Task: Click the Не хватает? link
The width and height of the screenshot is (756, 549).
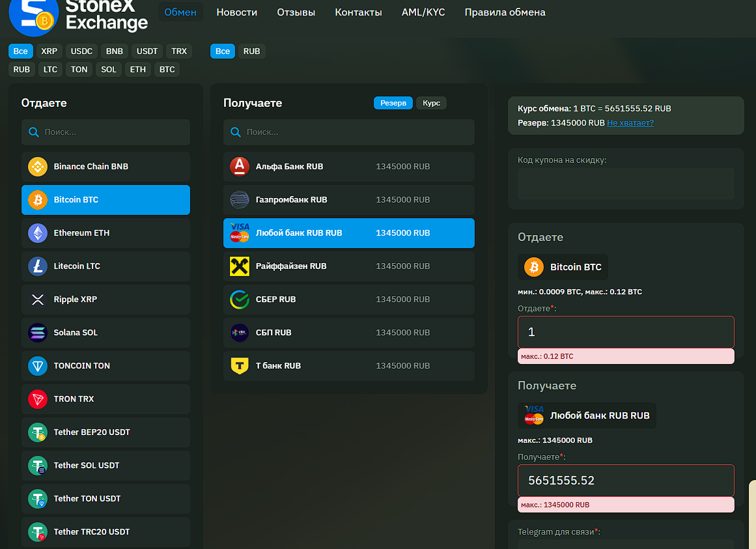Action: (x=630, y=123)
